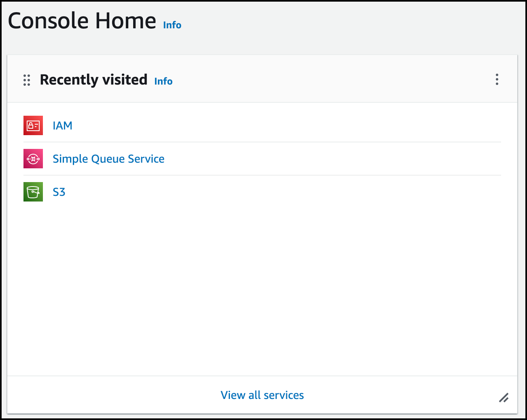Open the IAM service link
Viewport: 527px width, 420px height.
point(62,125)
